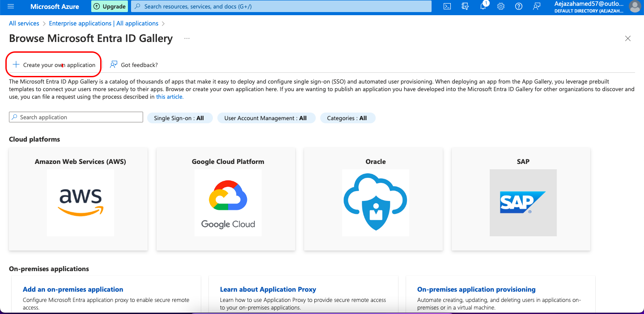Click the Google Cloud logo image
The height and width of the screenshot is (314, 644).
point(228,203)
